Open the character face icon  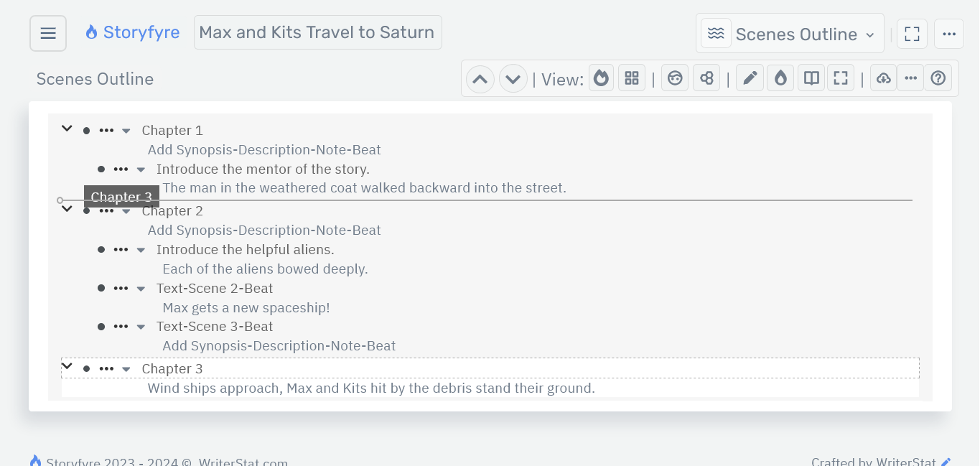point(675,78)
